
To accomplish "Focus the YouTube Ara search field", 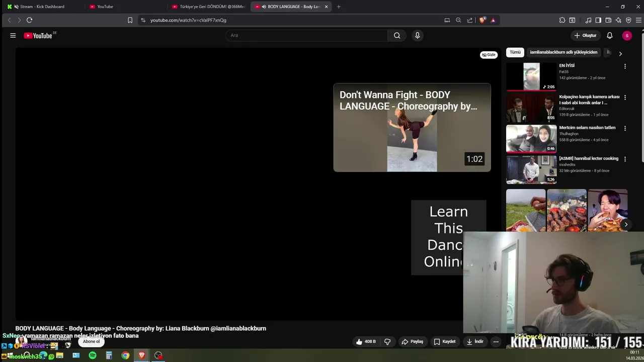I will tap(306, 35).
